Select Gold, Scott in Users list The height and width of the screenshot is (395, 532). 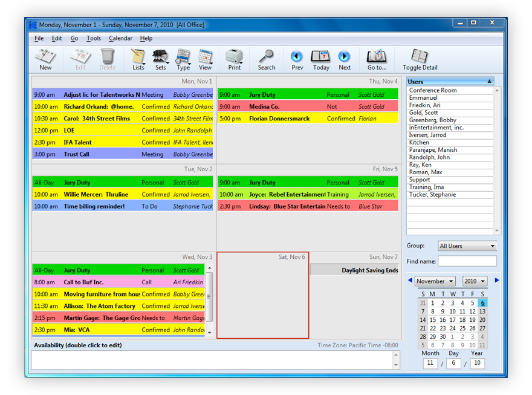(x=450, y=113)
